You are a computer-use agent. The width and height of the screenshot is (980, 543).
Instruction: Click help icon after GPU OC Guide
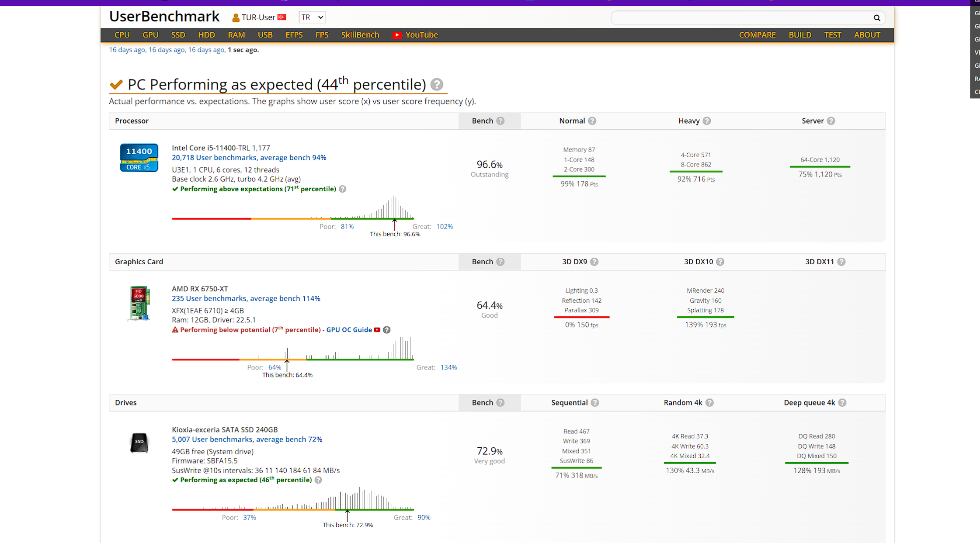387,330
